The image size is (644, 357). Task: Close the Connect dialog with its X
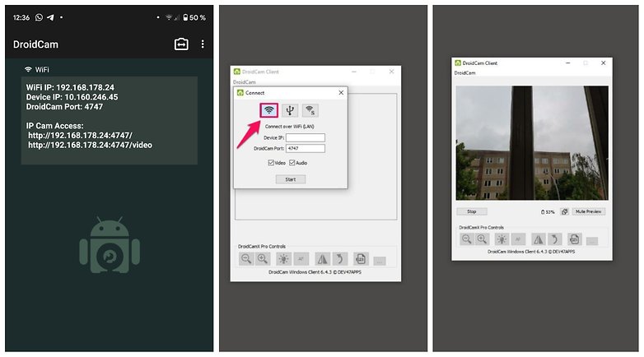(341, 93)
